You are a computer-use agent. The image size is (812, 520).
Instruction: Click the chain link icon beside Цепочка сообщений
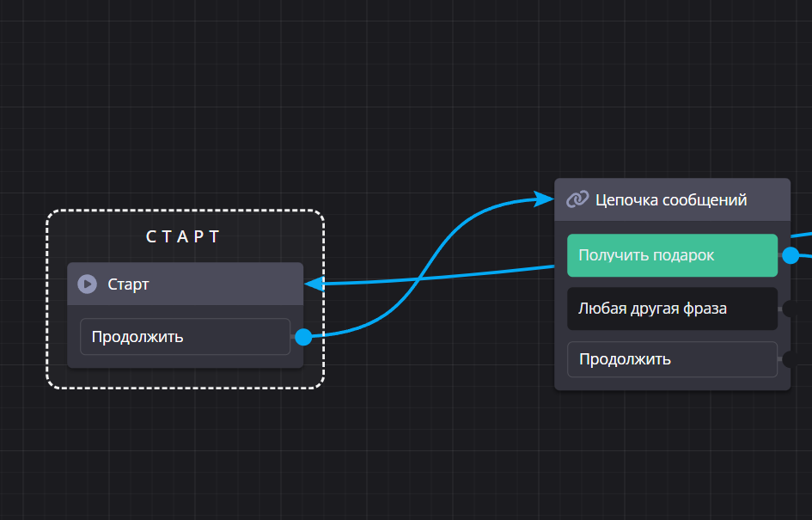click(x=576, y=200)
